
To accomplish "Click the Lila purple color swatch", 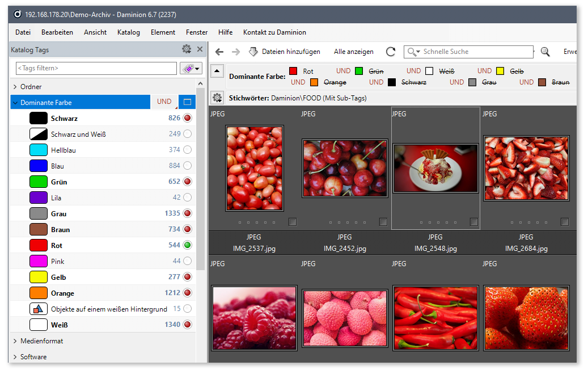I will pos(39,197).
